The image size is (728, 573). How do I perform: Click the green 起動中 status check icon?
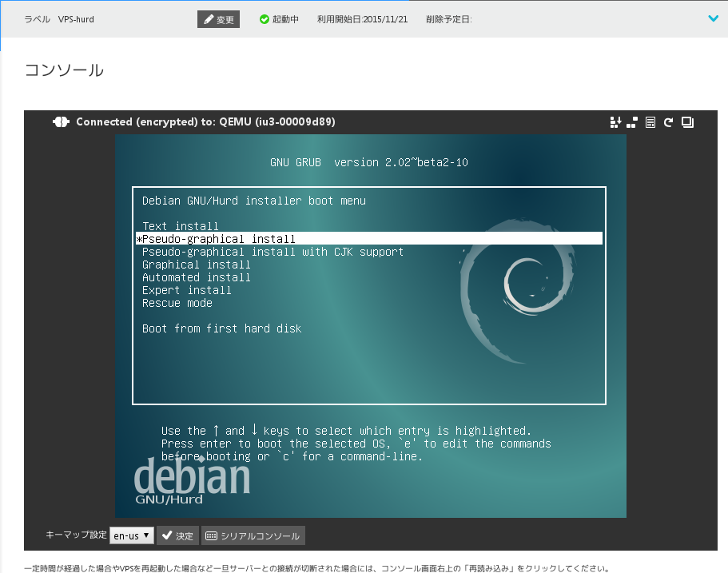pyautogui.click(x=265, y=19)
